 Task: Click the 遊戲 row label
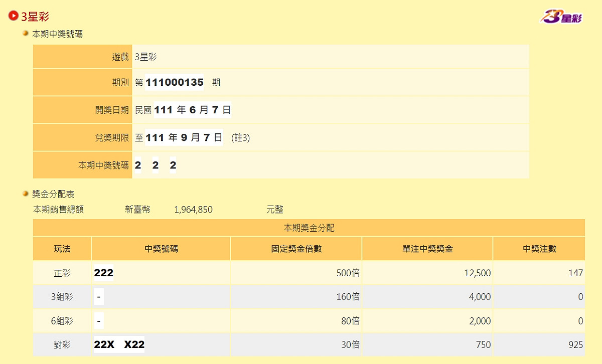pos(120,57)
